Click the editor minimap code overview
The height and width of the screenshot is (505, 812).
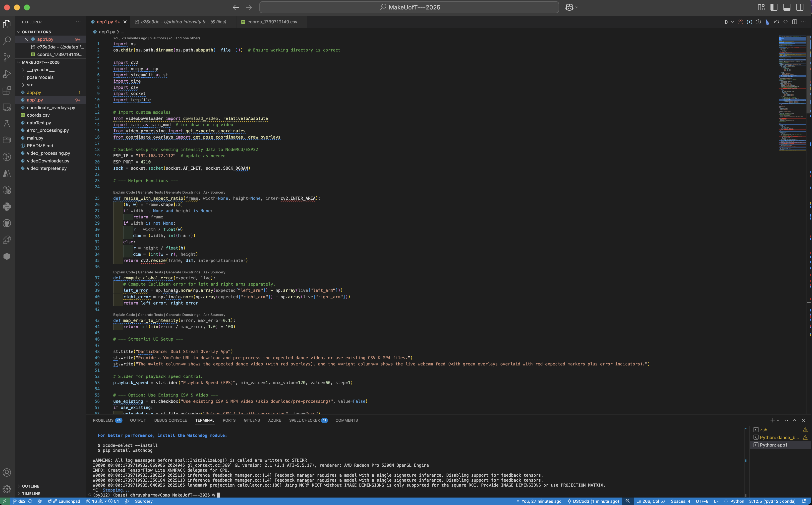[792, 94]
